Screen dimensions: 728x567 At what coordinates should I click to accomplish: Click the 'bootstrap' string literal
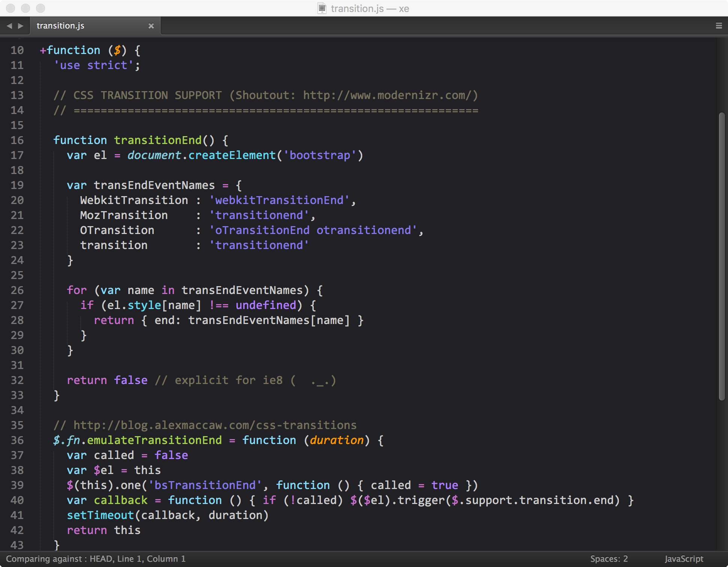(320, 155)
